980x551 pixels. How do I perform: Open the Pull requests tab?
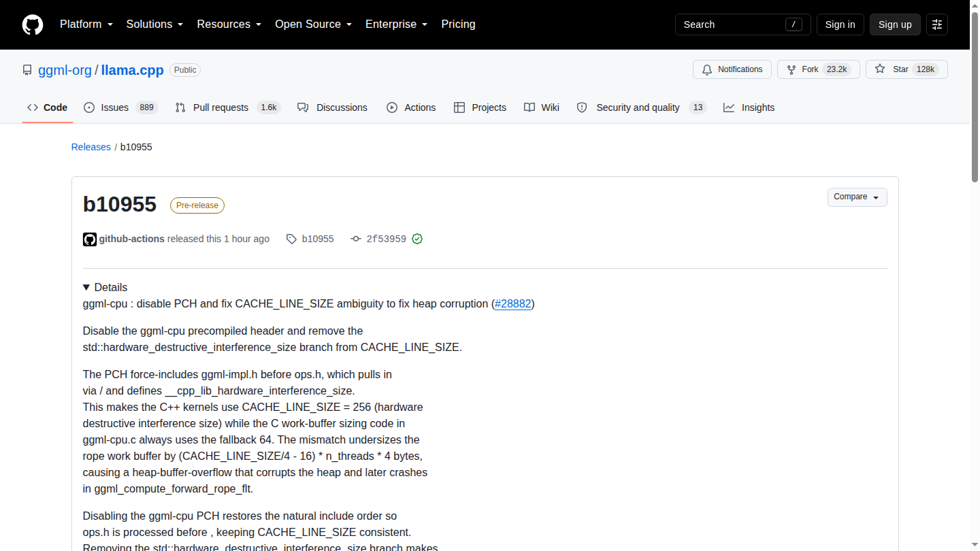pyautogui.click(x=228, y=107)
